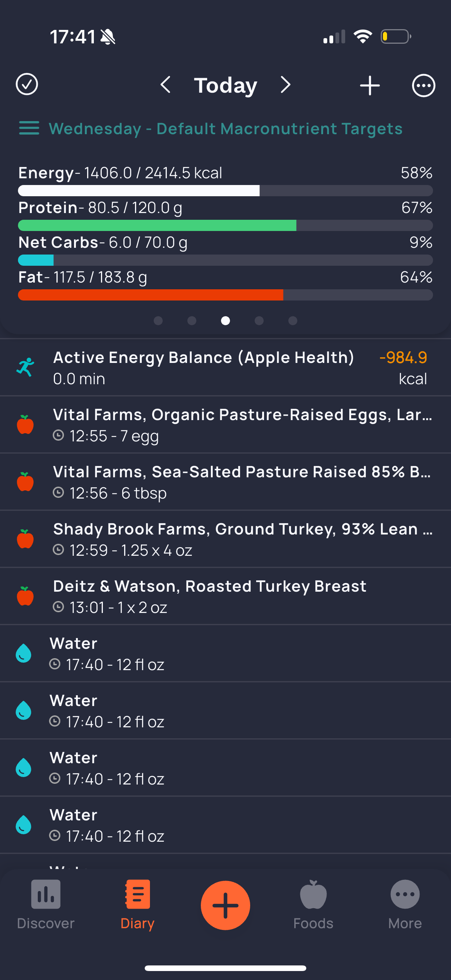Mark the day complete with the checkmark icon

coord(27,84)
